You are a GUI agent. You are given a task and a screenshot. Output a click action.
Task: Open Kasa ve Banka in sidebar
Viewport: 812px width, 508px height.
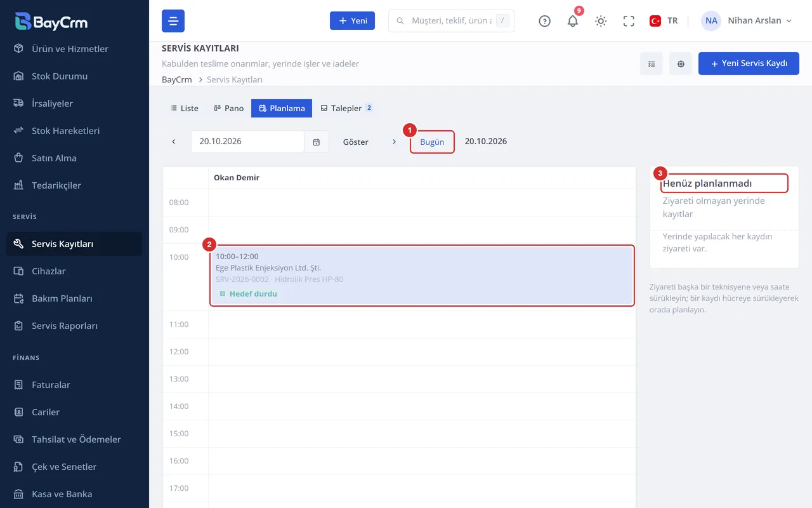click(74, 494)
